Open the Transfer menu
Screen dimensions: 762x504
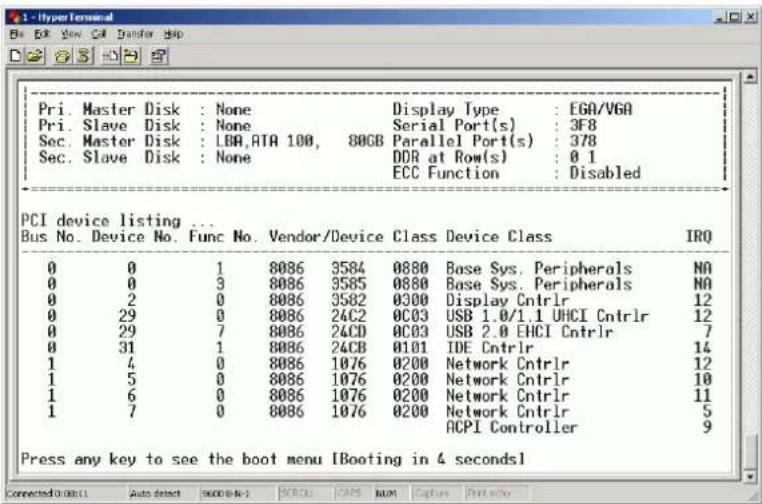135,34
